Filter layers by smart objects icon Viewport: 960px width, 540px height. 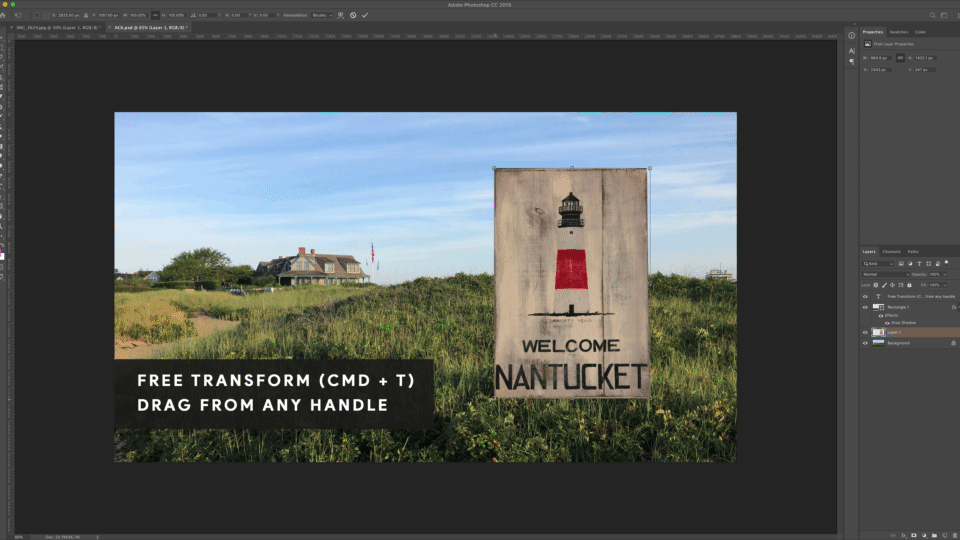[938, 264]
